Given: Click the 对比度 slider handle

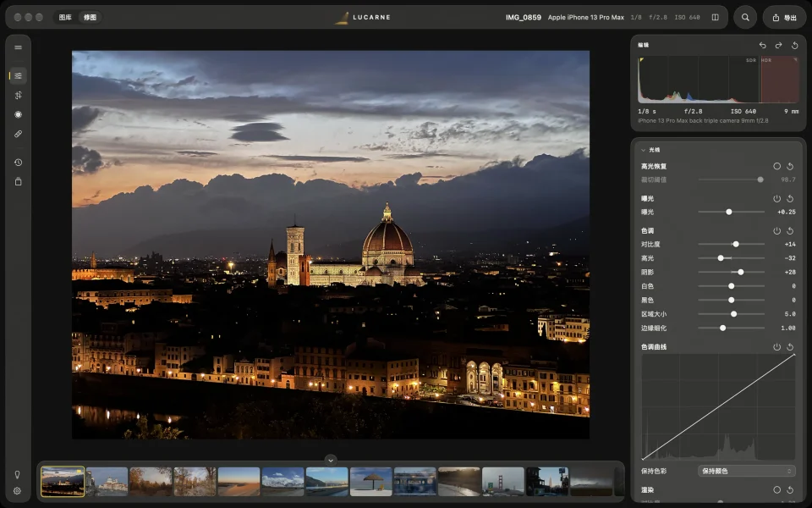Looking at the screenshot, I should [735, 244].
